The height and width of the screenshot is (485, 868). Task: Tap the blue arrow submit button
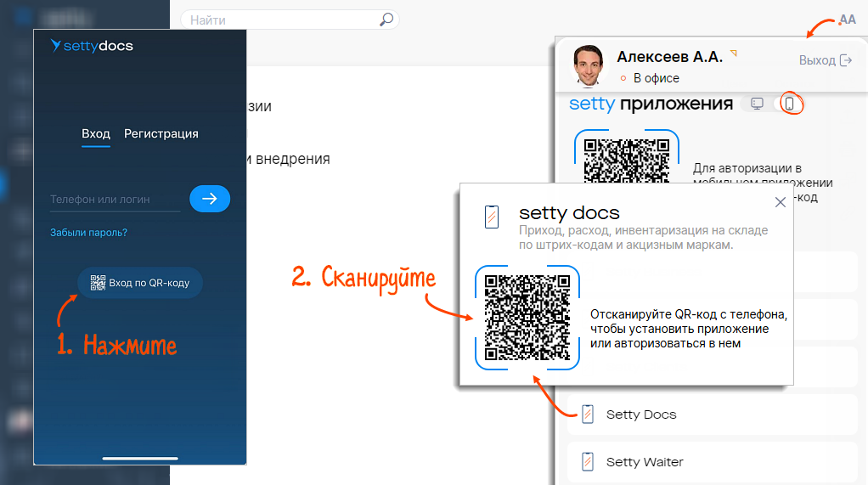click(210, 199)
